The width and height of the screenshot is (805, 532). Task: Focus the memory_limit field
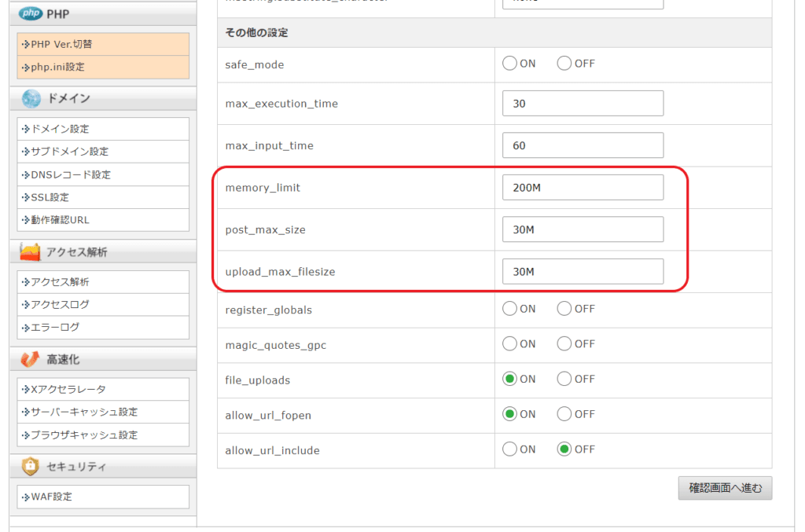pos(583,187)
